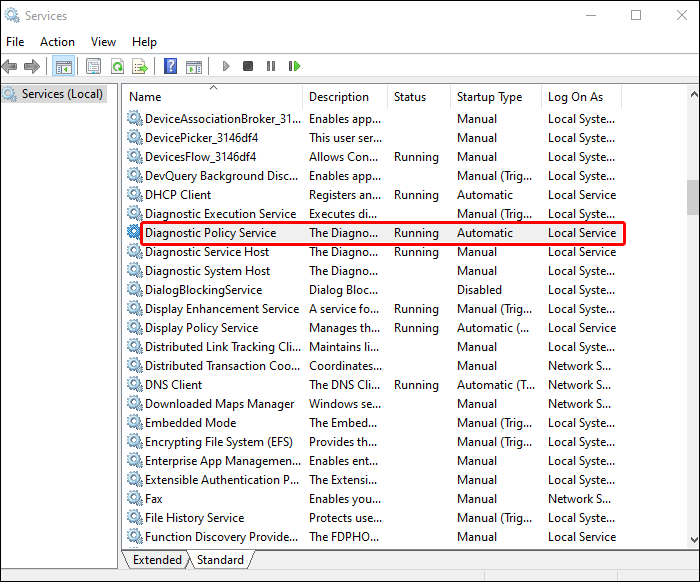Click Disabled startup type of DialogBlockingService
Viewport: 700px width, 582px height.
479,290
